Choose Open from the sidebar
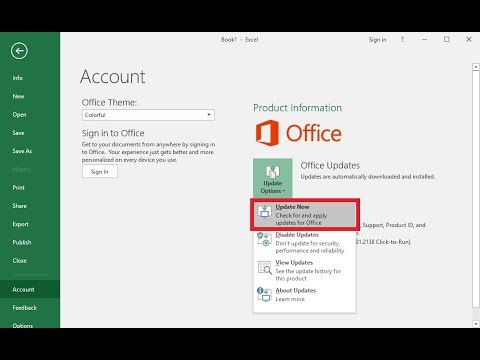Image resolution: width=480 pixels, height=360 pixels. click(x=19, y=115)
